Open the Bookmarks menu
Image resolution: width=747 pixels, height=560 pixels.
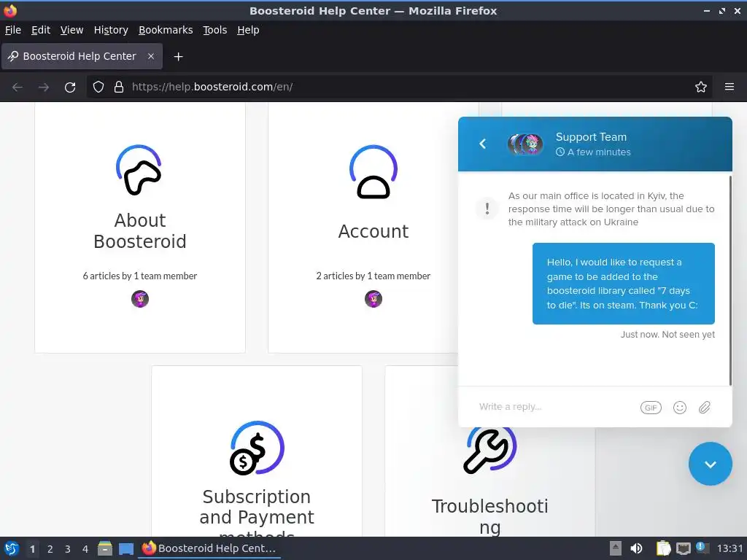166,30
